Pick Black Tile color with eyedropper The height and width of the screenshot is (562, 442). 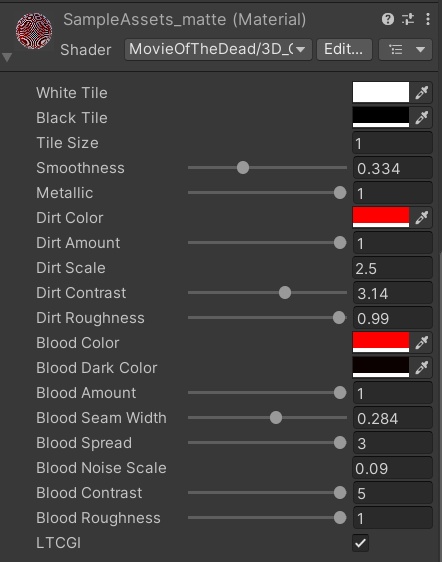[x=422, y=118]
